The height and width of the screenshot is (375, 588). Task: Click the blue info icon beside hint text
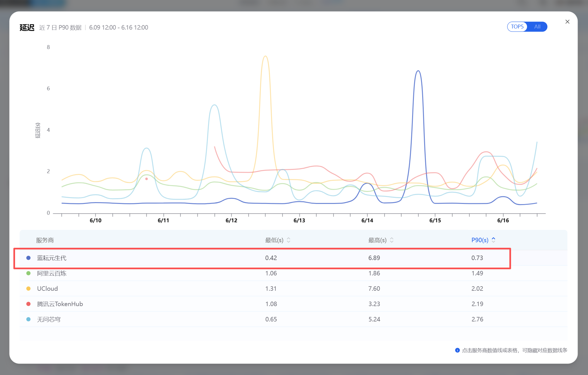coord(457,350)
